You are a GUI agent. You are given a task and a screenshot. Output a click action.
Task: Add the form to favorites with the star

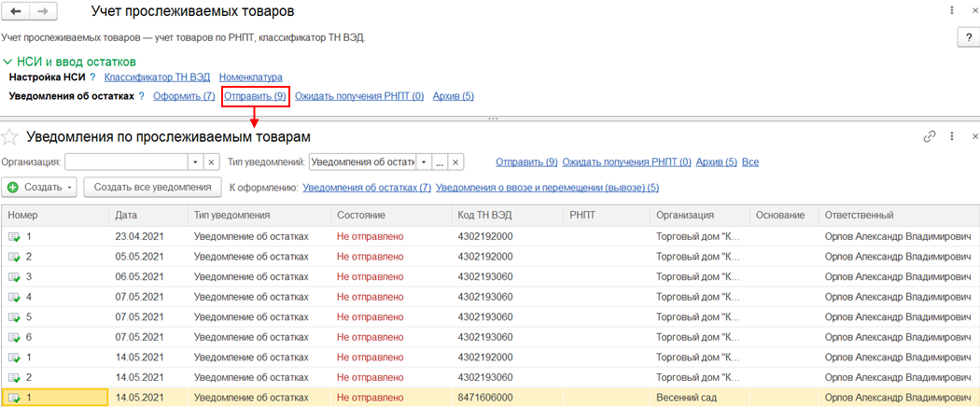click(10, 137)
